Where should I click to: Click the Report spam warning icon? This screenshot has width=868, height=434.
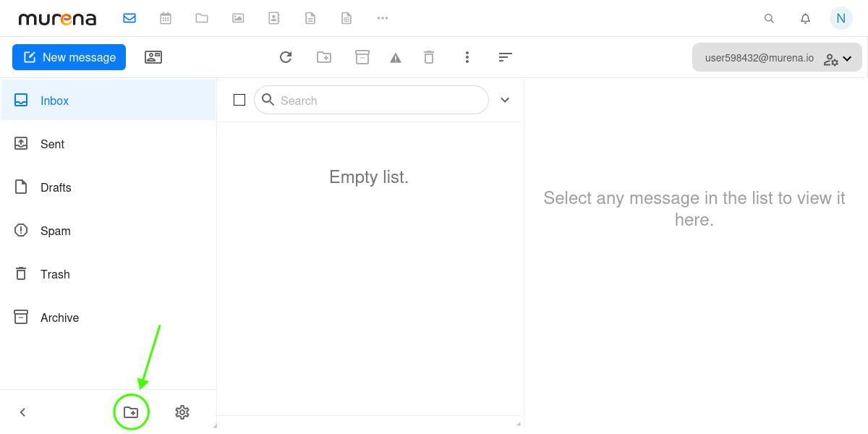[396, 56]
